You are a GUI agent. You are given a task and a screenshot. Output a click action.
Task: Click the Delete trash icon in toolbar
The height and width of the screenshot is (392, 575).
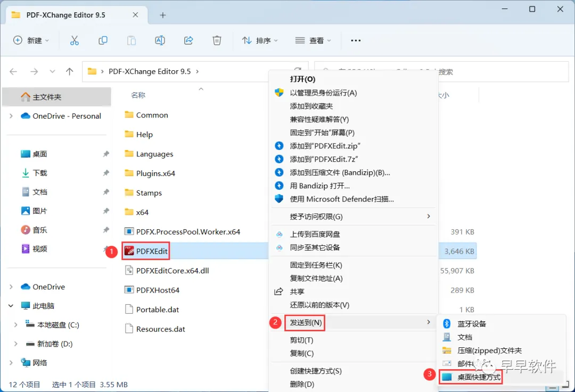(217, 40)
